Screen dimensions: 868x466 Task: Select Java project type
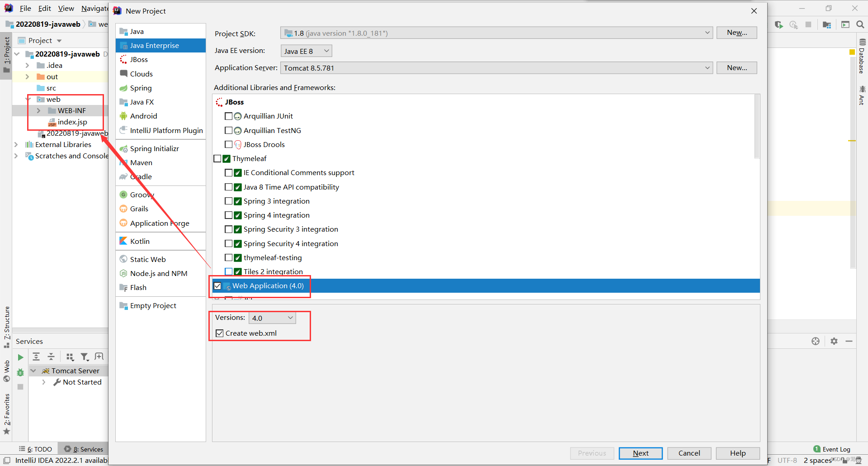pos(160,31)
